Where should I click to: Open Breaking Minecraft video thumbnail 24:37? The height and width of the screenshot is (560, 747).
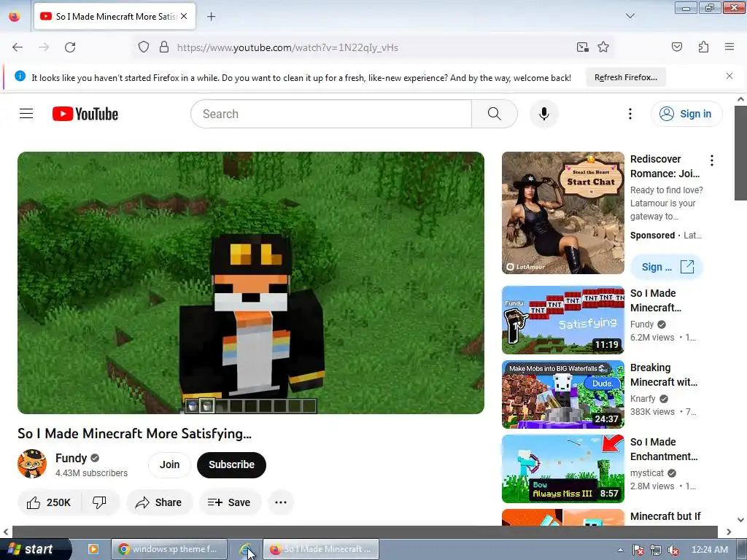tap(562, 394)
